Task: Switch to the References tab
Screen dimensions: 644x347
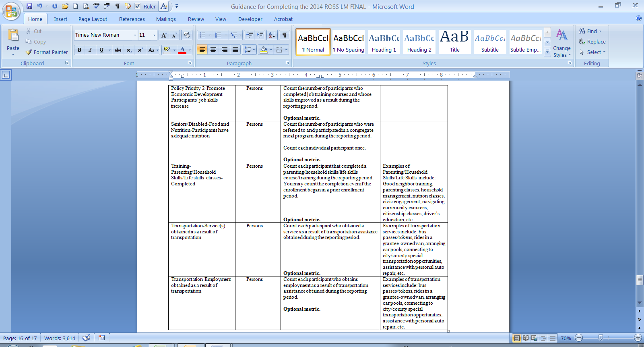Action: [x=132, y=19]
